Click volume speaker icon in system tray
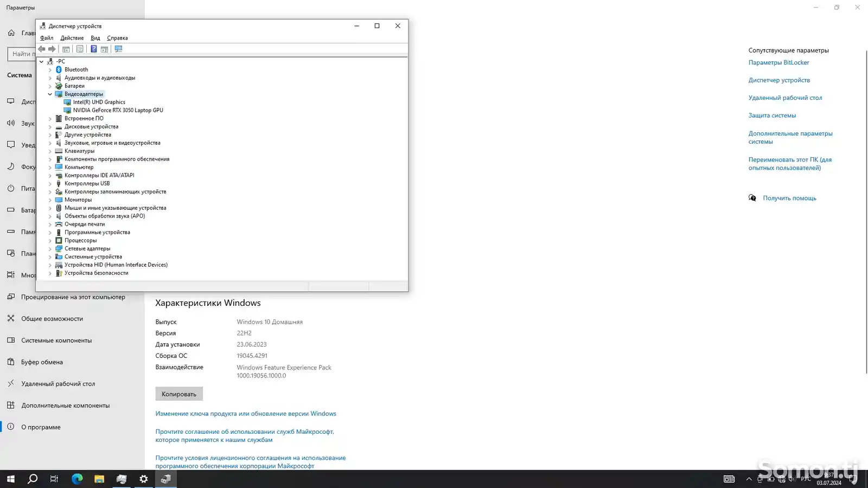The height and width of the screenshot is (488, 868). click(792, 479)
